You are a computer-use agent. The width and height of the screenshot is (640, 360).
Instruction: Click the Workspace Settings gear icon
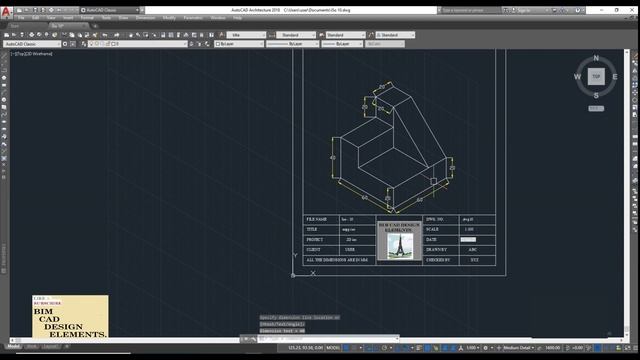64,44
